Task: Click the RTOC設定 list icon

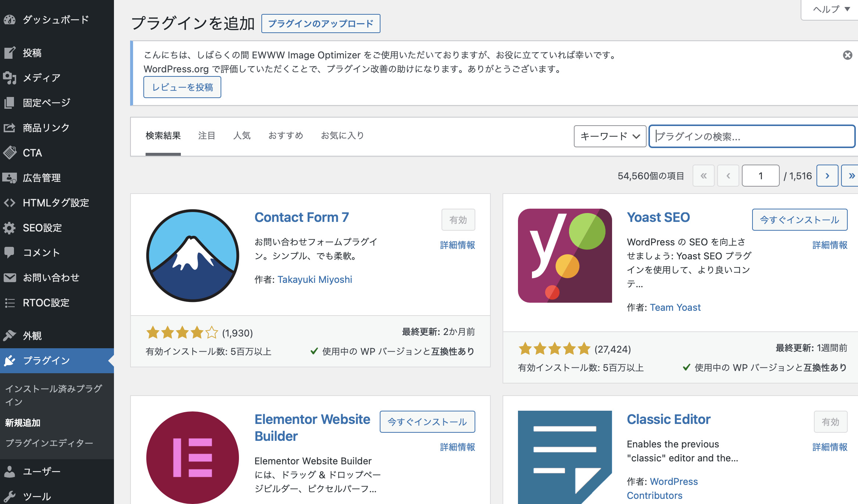Action: tap(10, 303)
